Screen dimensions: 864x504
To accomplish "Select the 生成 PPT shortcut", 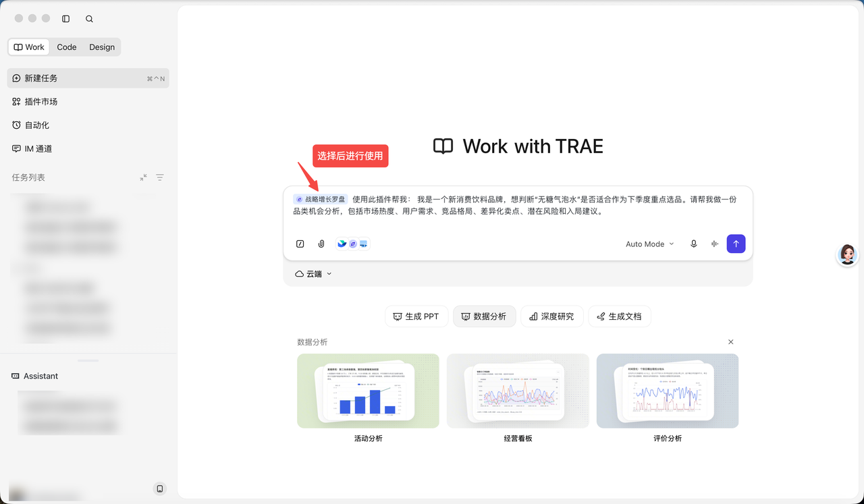I will click(x=416, y=316).
